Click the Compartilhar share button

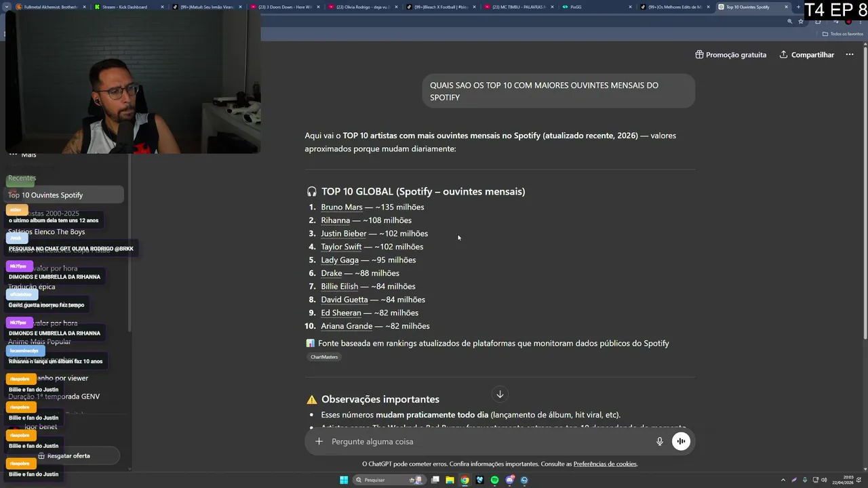806,55
